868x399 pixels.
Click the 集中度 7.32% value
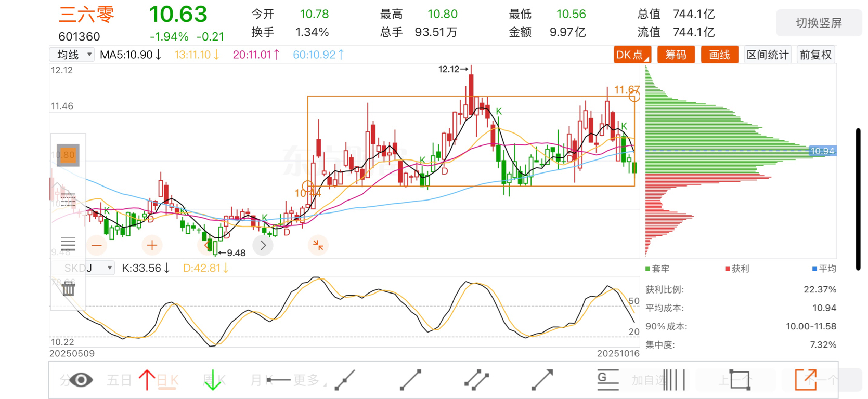point(823,344)
